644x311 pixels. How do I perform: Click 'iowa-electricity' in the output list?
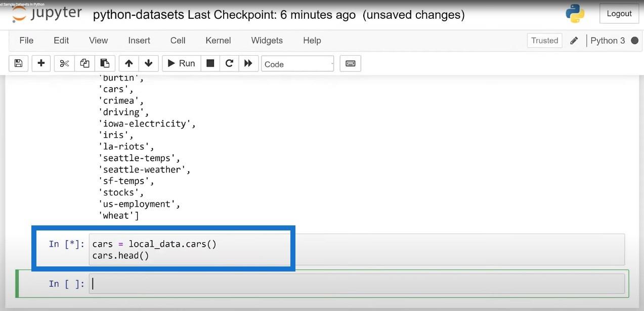pyautogui.click(x=145, y=124)
